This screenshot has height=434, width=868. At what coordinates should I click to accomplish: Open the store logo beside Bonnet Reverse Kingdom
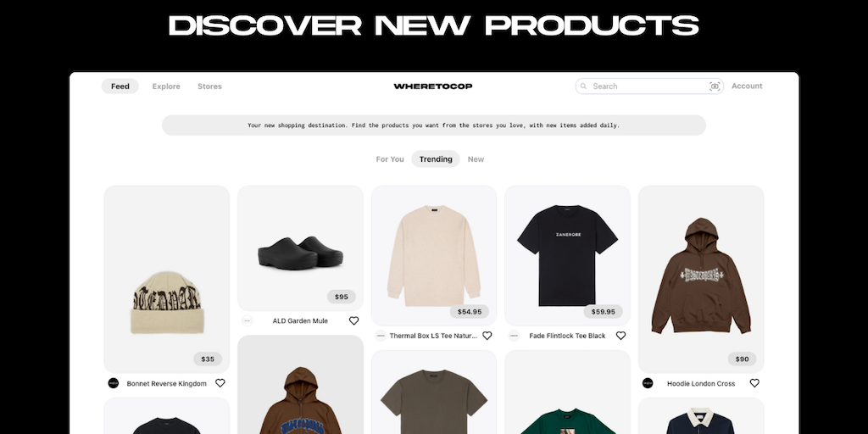[114, 383]
